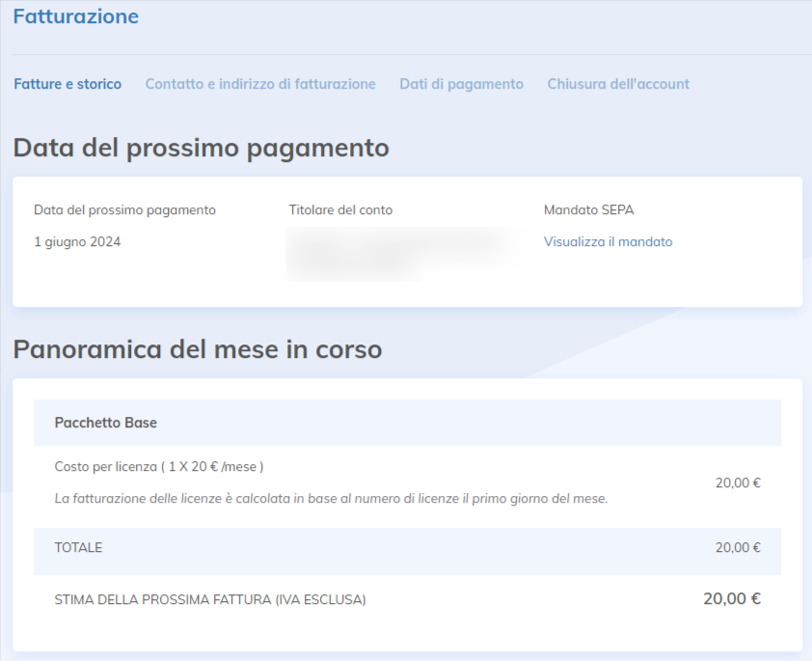812x661 pixels.
Task: Click the Titolare del conto label
Action: pos(340,209)
